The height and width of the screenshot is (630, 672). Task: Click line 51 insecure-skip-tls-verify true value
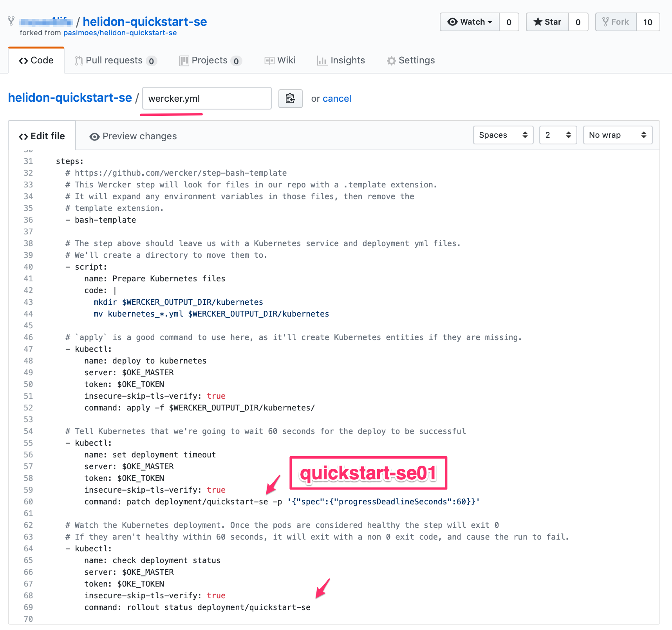[x=216, y=396]
